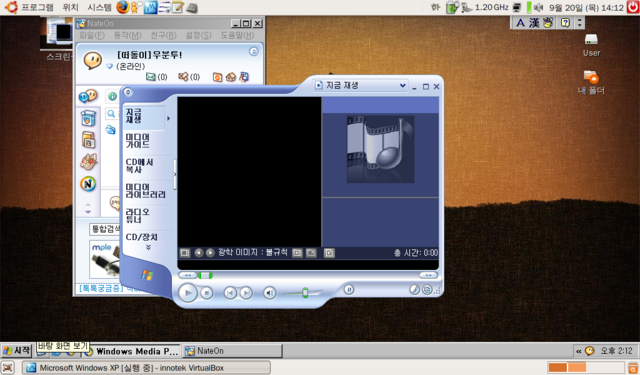Image resolution: width=640 pixels, height=375 pixels.
Task: Select the Windows Media Player taskbar button
Action: (x=131, y=351)
